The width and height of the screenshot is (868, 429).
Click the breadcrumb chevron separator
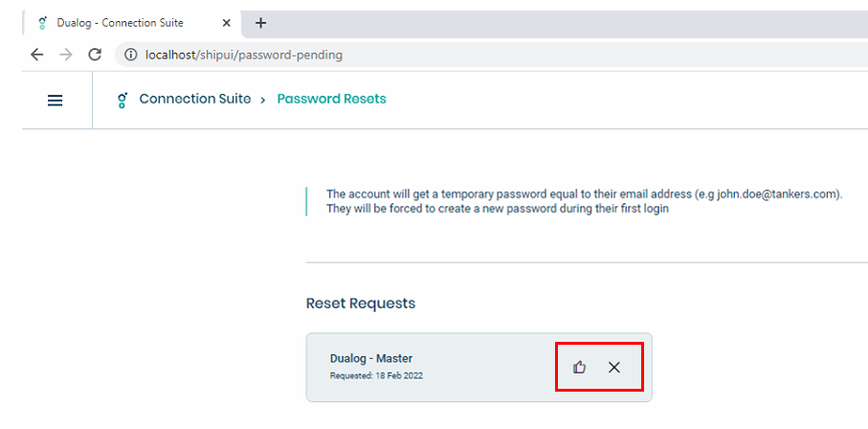(263, 101)
